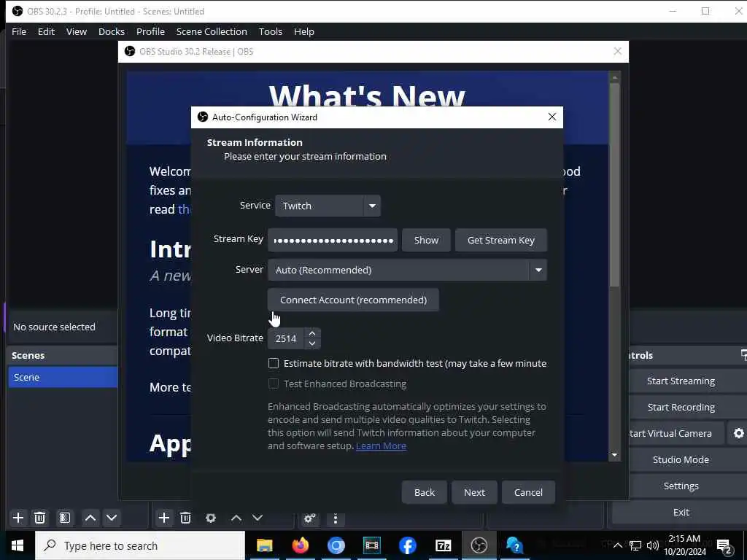Viewport: 747px width, 560px height.
Task: Click the Stream Key password field
Action: coord(333,240)
